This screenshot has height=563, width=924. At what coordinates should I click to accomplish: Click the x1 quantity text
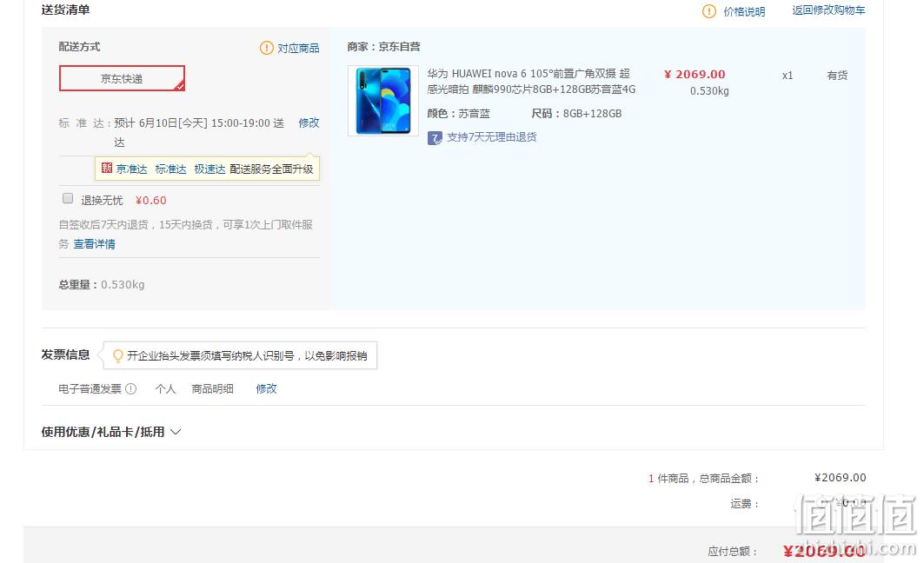pyautogui.click(x=788, y=76)
